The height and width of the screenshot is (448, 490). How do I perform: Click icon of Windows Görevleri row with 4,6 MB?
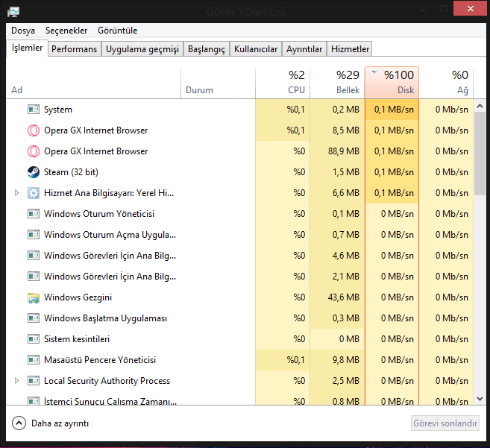(x=34, y=256)
